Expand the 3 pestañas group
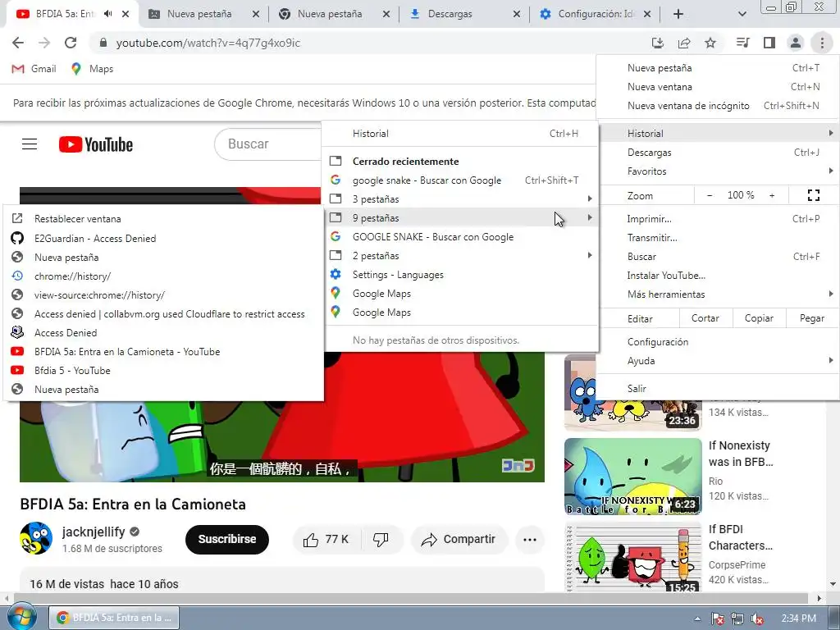The image size is (840, 630). pos(460,199)
